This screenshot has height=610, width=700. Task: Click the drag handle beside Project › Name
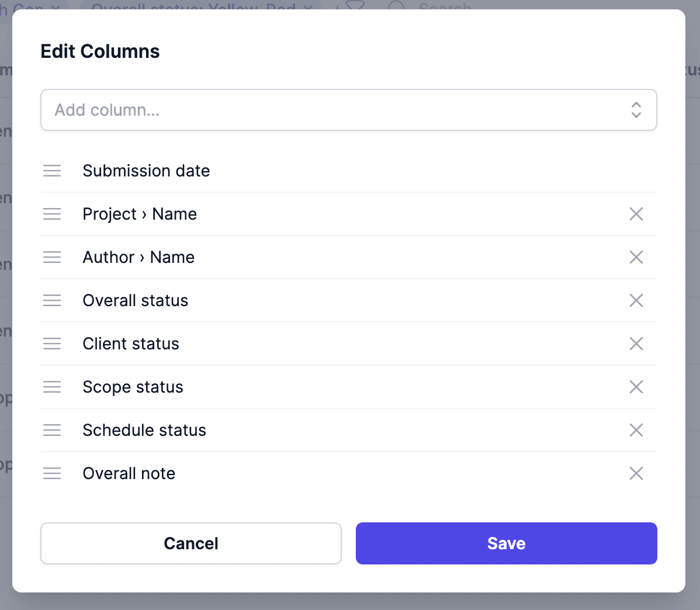click(52, 214)
